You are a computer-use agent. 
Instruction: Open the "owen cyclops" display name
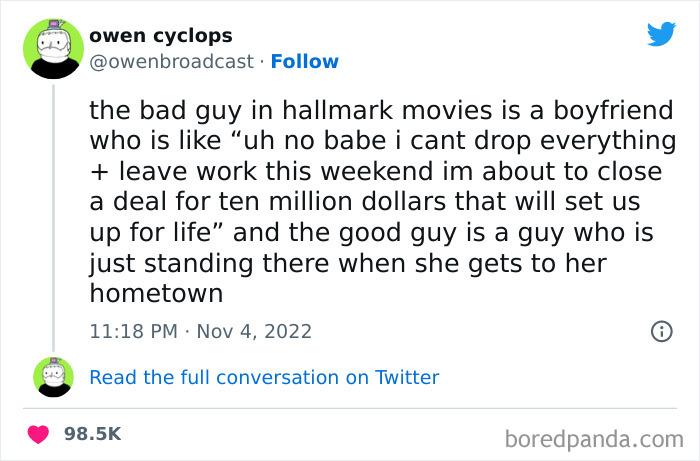[x=161, y=36]
